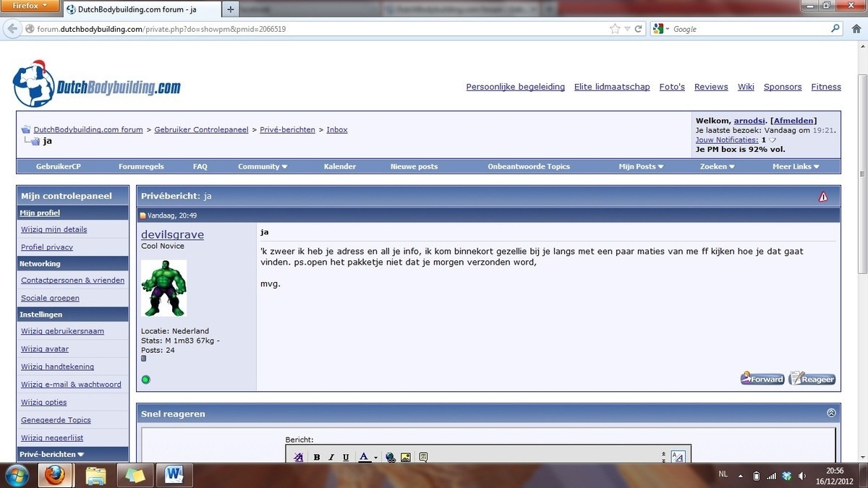This screenshot has width=868, height=488.
Task: Toggle underline formatting in the editor
Action: tap(346, 457)
